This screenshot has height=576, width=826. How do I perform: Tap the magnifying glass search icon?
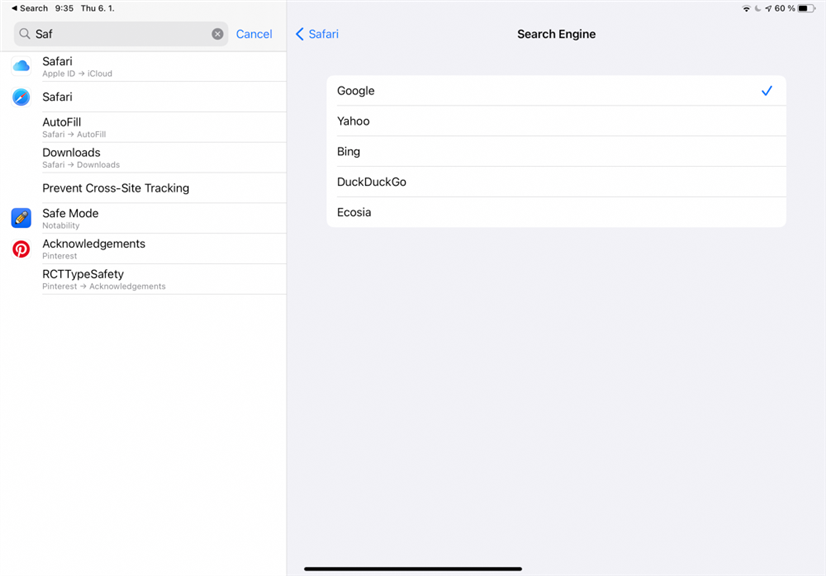pyautogui.click(x=25, y=34)
